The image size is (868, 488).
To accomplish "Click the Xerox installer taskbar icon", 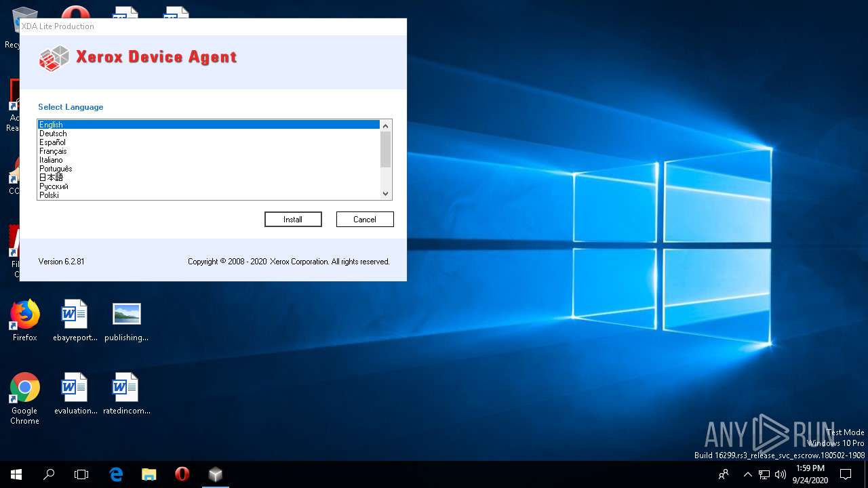I will tap(215, 474).
